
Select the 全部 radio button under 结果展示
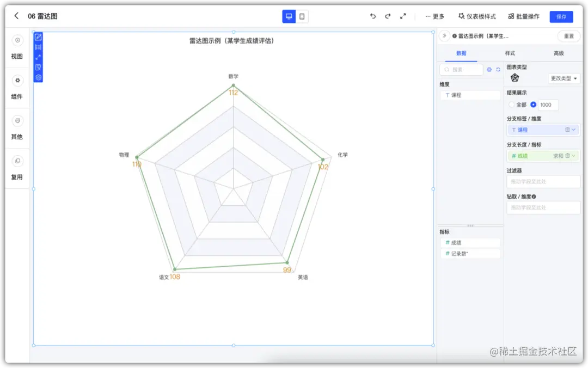pos(512,105)
